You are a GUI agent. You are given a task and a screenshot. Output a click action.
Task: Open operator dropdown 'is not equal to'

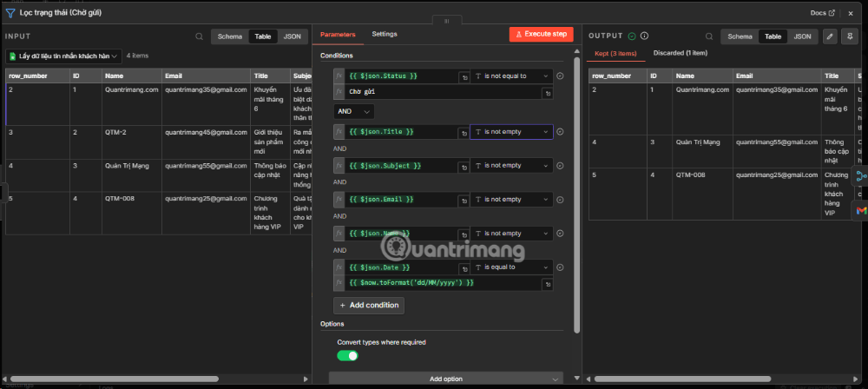pos(511,76)
